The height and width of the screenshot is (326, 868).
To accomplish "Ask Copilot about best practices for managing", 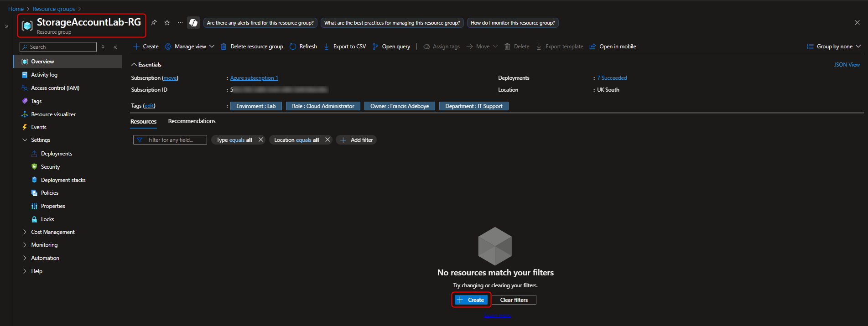I will (392, 23).
